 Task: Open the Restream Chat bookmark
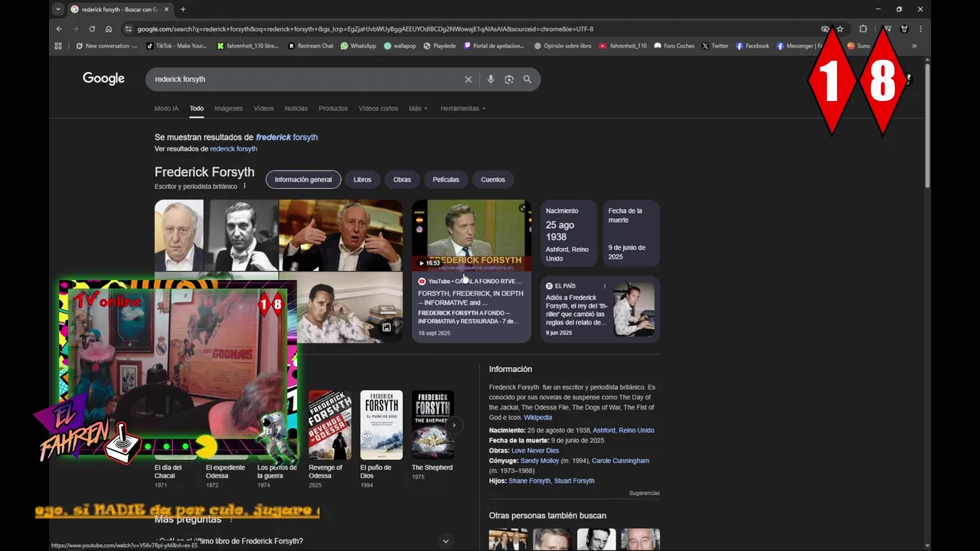pyautogui.click(x=311, y=46)
